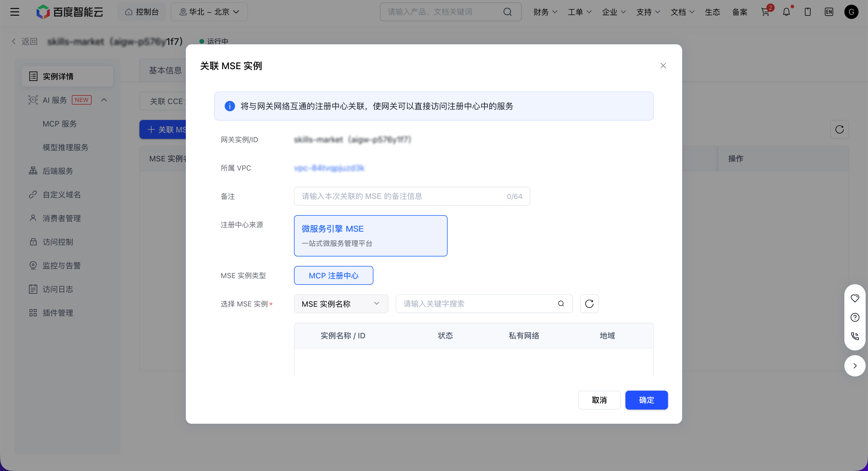Open the 备案 menu item
The height and width of the screenshot is (471, 868).
(739, 12)
